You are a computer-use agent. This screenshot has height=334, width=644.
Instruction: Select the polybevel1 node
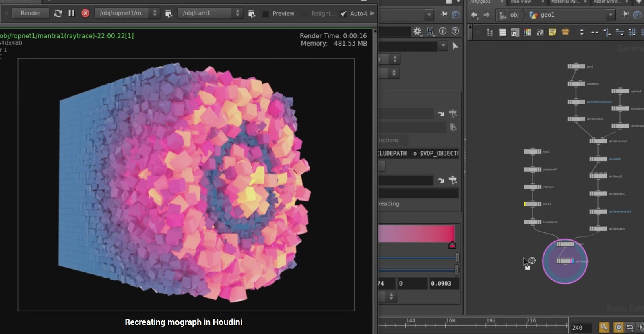point(533,170)
